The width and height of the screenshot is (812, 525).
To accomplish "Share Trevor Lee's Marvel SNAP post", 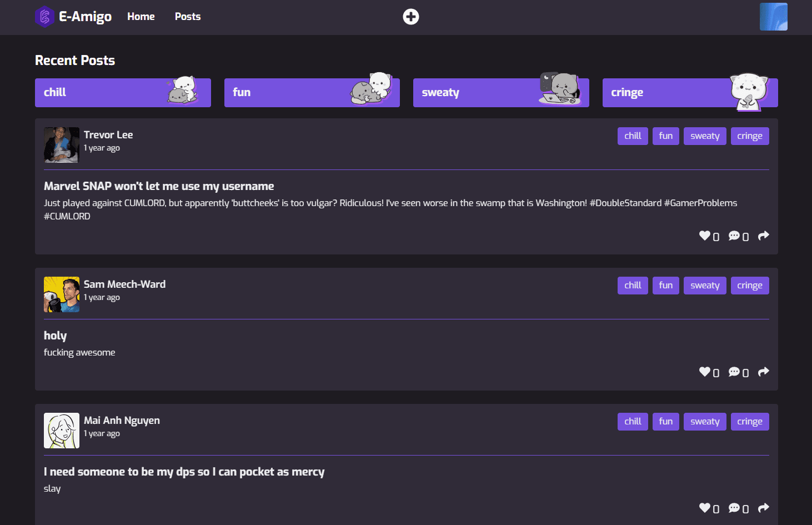I will point(764,236).
